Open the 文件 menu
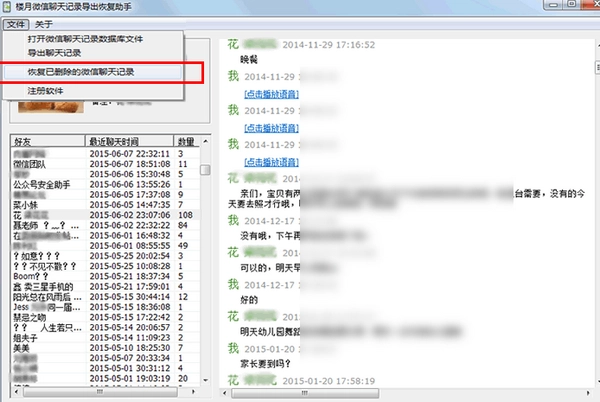This screenshot has height=402, width=600. click(15, 23)
